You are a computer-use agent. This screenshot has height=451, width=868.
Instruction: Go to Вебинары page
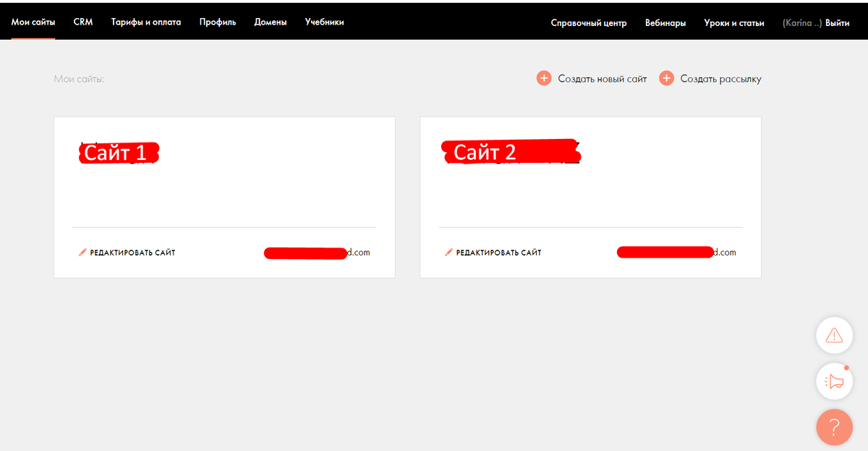click(665, 23)
